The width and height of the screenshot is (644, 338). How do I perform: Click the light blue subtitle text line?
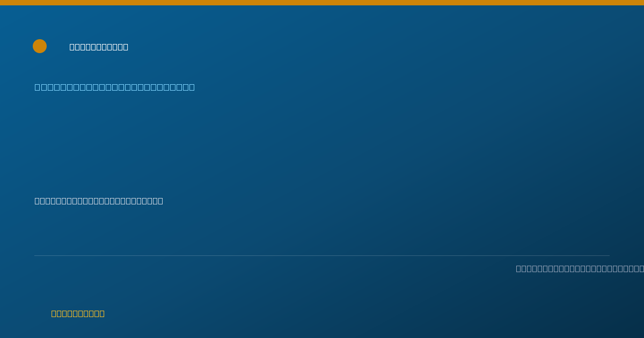coord(115,87)
